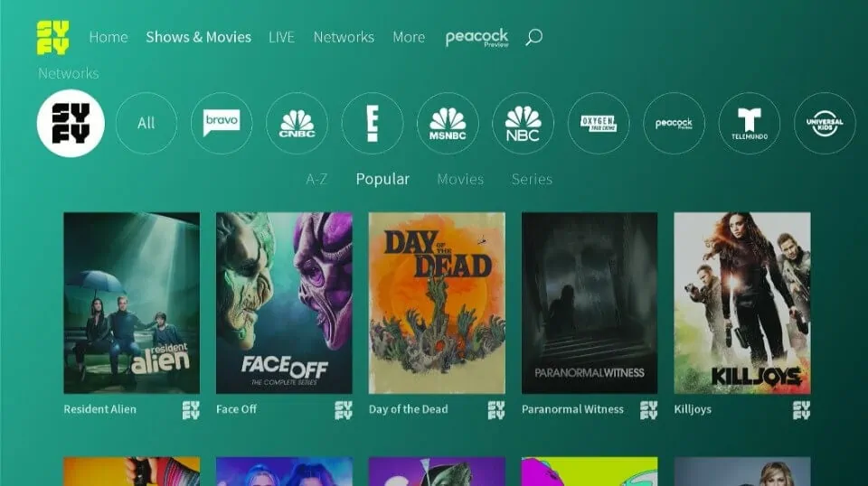The width and height of the screenshot is (868, 486).
Task: Open the Resident Alien poster
Action: (132, 303)
